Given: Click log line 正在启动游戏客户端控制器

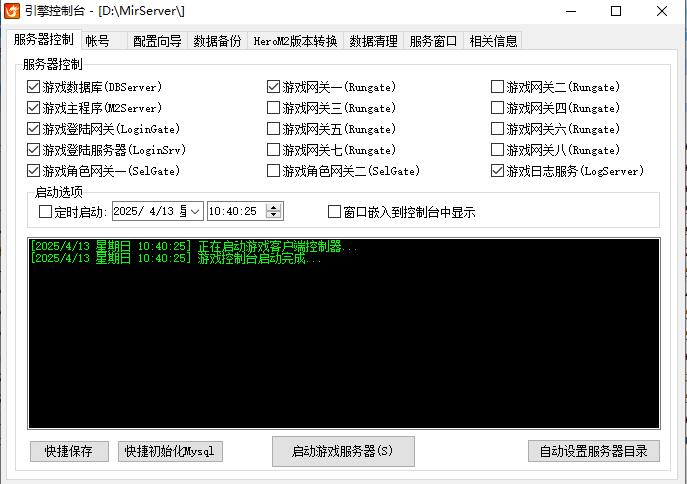Looking at the screenshot, I should (194, 247).
